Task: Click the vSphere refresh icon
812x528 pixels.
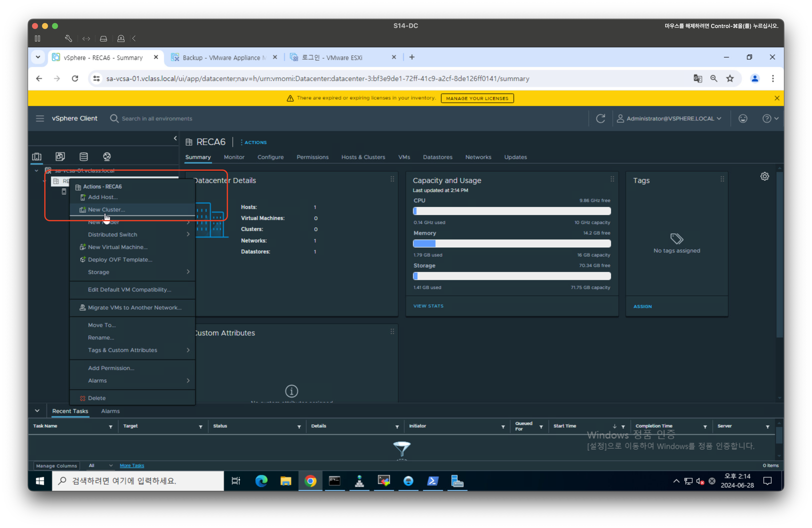Action: point(600,118)
